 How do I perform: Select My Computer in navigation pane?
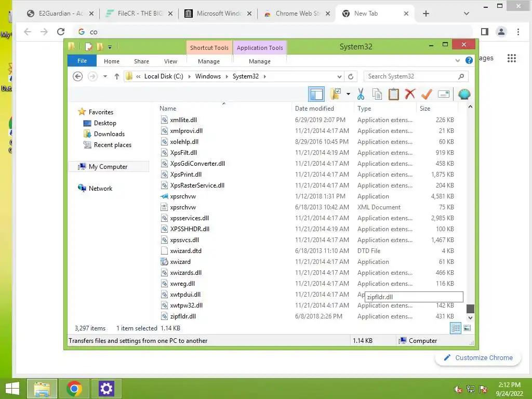pos(108,167)
